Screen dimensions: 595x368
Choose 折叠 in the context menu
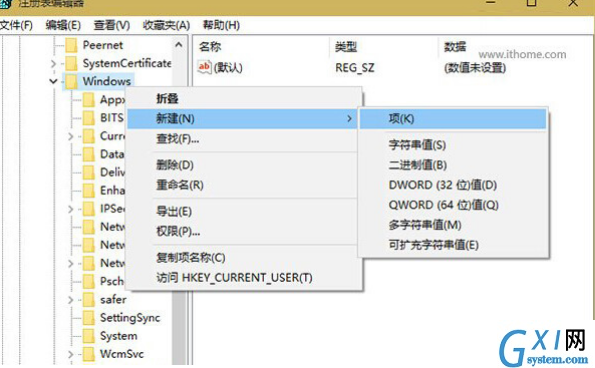[x=167, y=99]
